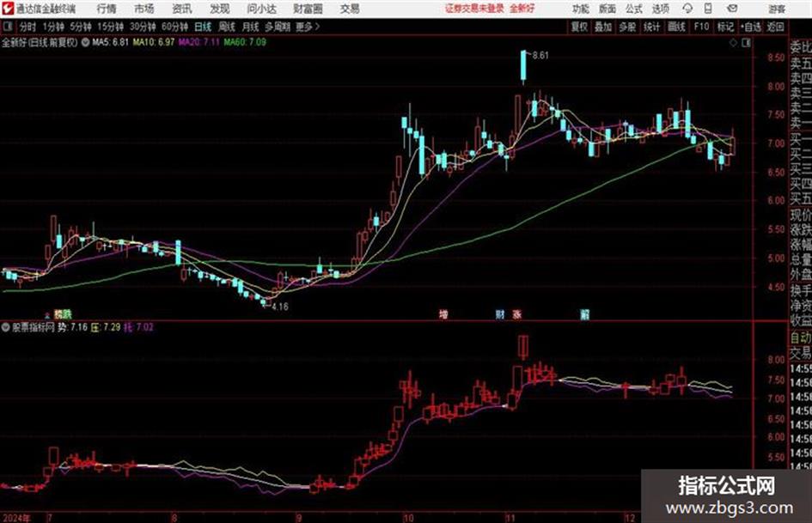Switch to 60分钟 period

[x=175, y=27]
